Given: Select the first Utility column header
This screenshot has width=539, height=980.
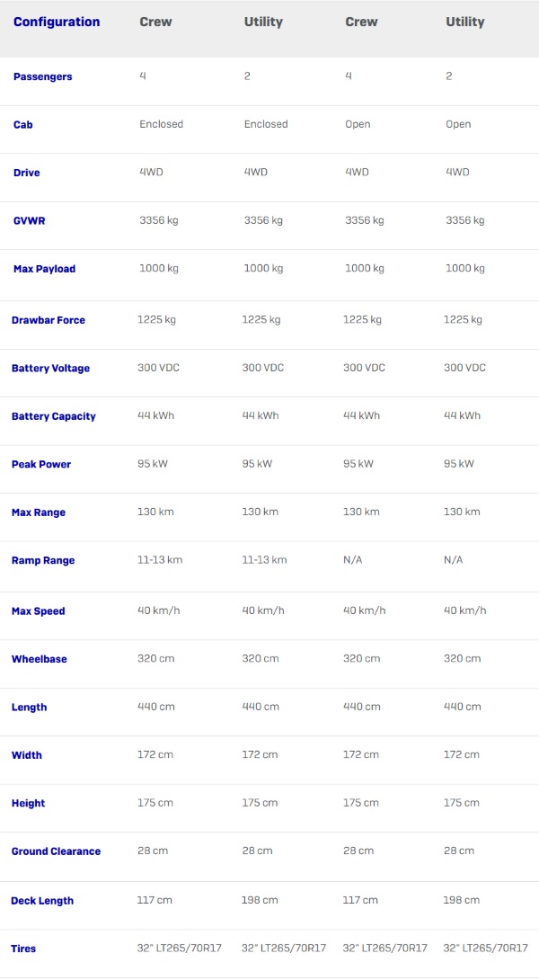Looking at the screenshot, I should point(263,22).
